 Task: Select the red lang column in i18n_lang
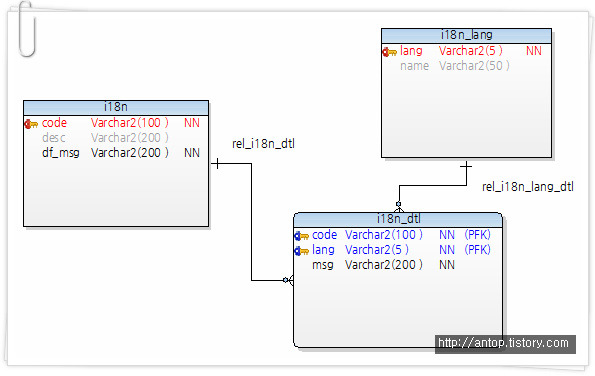[411, 51]
